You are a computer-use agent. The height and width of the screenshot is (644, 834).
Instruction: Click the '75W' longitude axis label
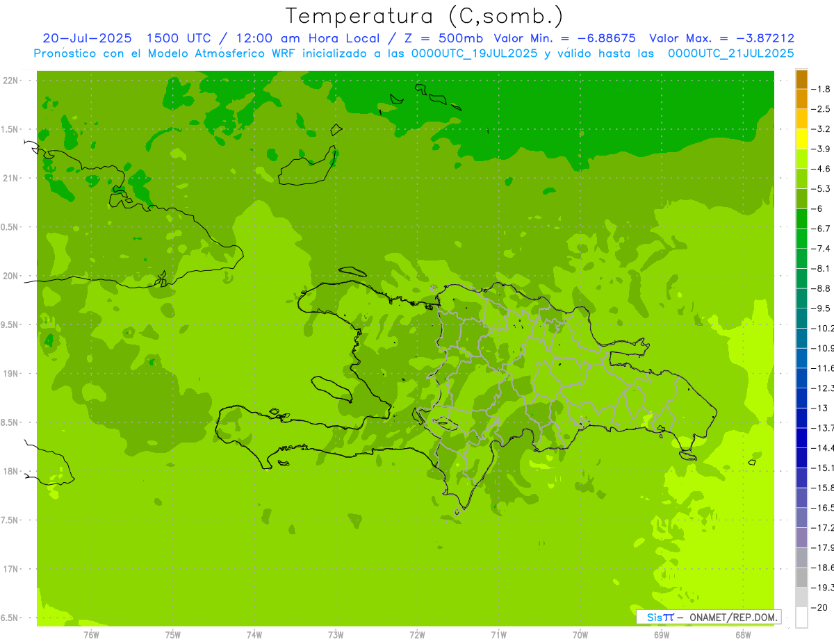coord(172,635)
